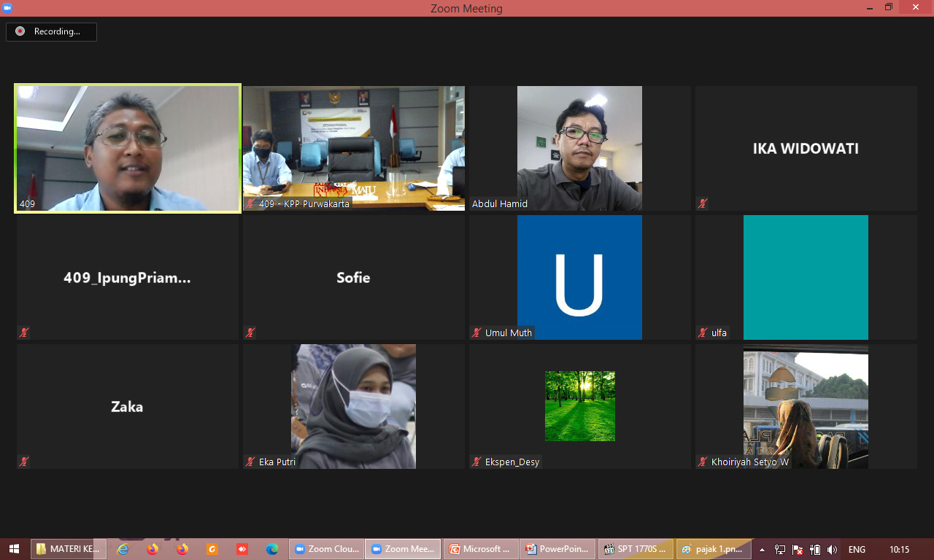Select the 409 - KPP Purwakarta video tile
This screenshot has height=560, width=934.
point(353,149)
